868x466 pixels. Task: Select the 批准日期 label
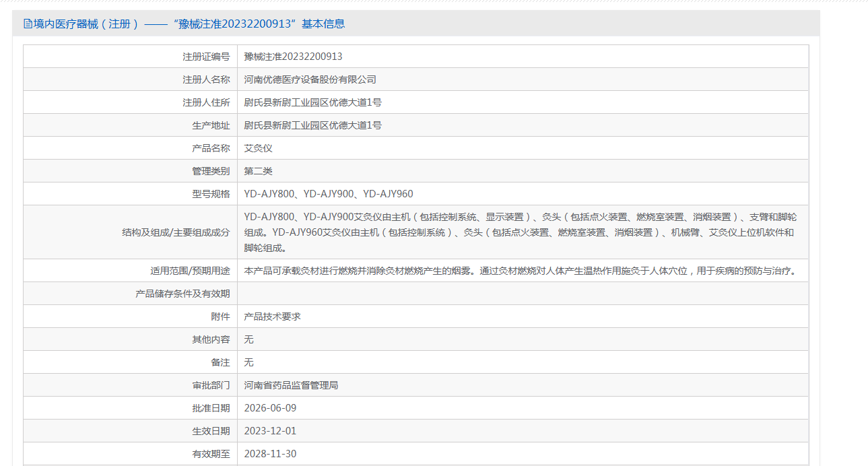[211, 408]
